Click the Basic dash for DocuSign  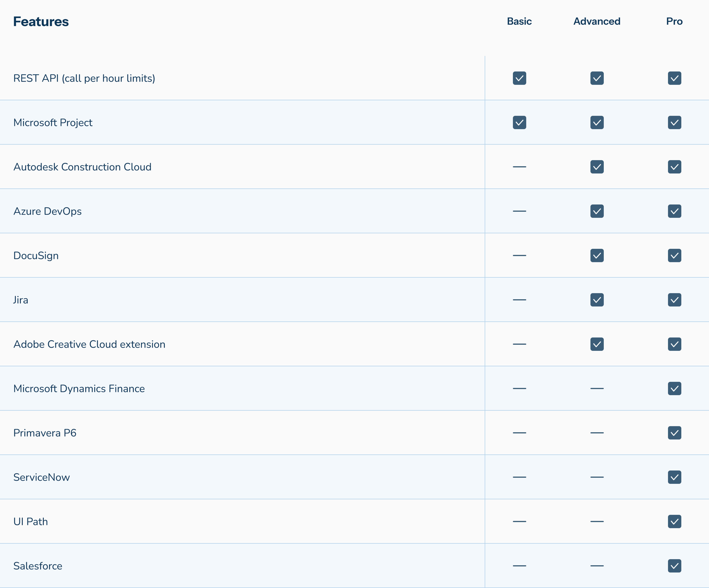[519, 255]
